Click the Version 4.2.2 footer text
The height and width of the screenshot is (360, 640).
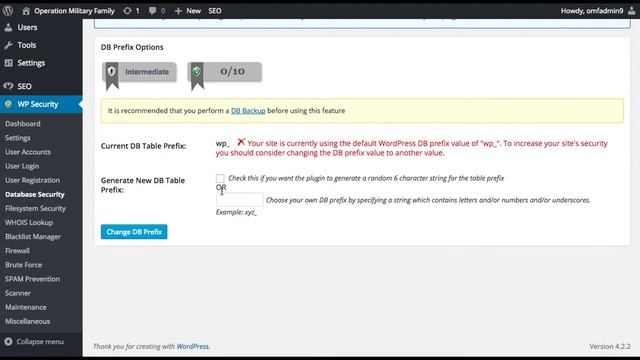(x=610, y=347)
